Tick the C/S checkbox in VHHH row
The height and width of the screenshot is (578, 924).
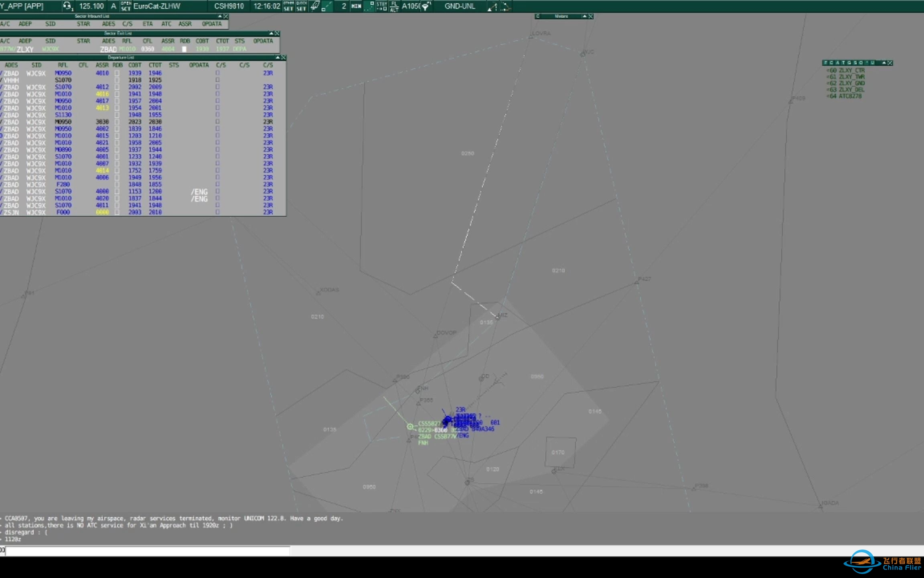217,80
